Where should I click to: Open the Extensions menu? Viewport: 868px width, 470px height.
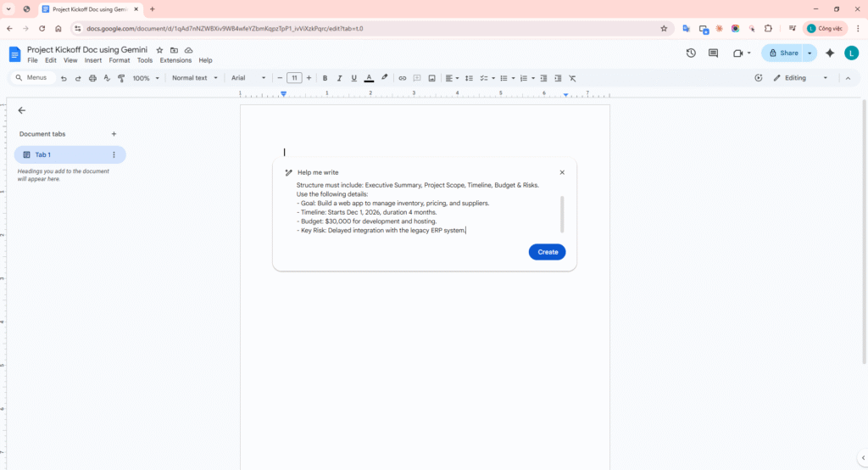(175, 60)
